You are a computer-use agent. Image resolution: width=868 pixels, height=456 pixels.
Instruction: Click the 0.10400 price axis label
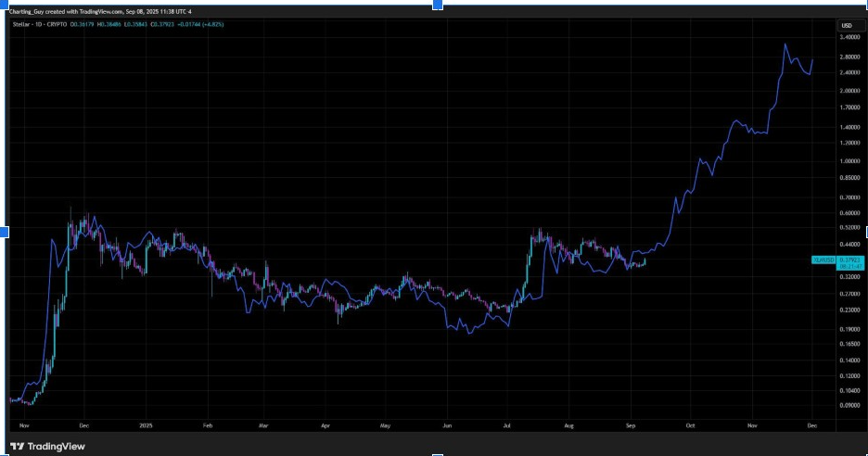click(x=849, y=391)
